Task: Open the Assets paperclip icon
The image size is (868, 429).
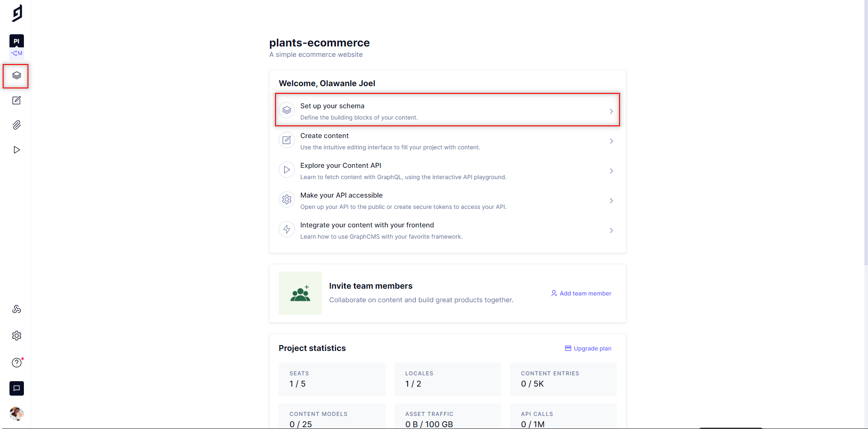Action: point(16,125)
